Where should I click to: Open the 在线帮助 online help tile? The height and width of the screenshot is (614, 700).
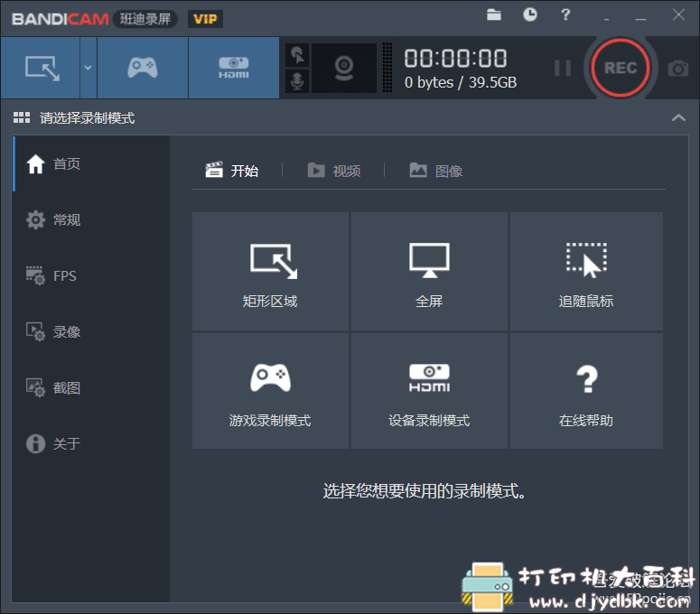click(x=586, y=391)
